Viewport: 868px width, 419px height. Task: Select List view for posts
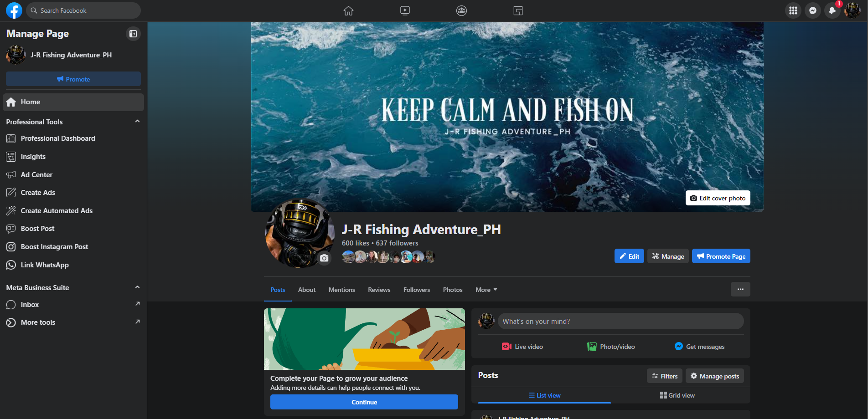(x=544, y=395)
